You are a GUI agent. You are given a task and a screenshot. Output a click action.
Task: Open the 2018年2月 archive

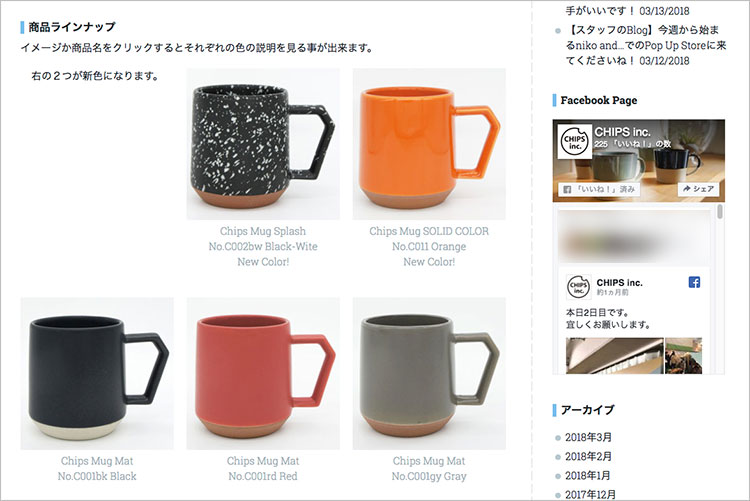click(x=588, y=456)
